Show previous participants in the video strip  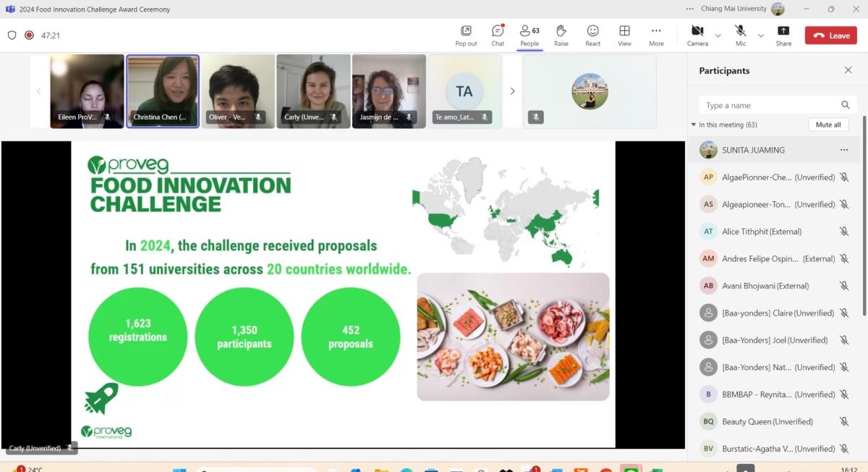click(x=39, y=91)
